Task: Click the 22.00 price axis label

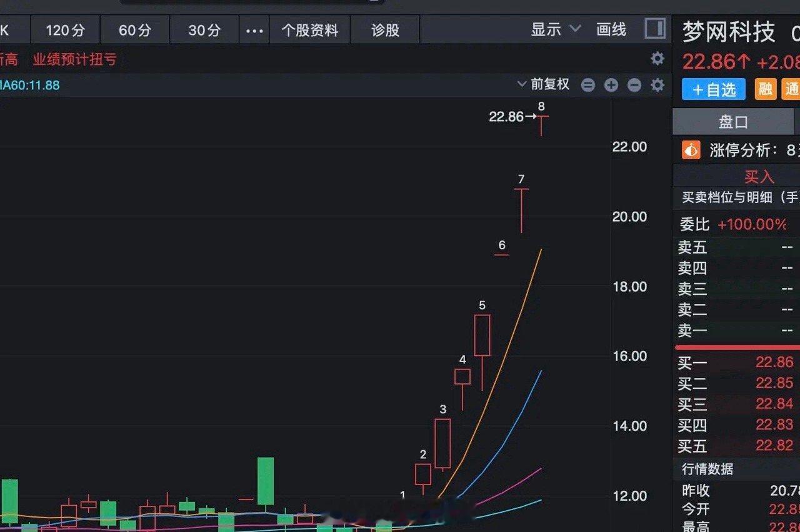Action: coord(629,147)
